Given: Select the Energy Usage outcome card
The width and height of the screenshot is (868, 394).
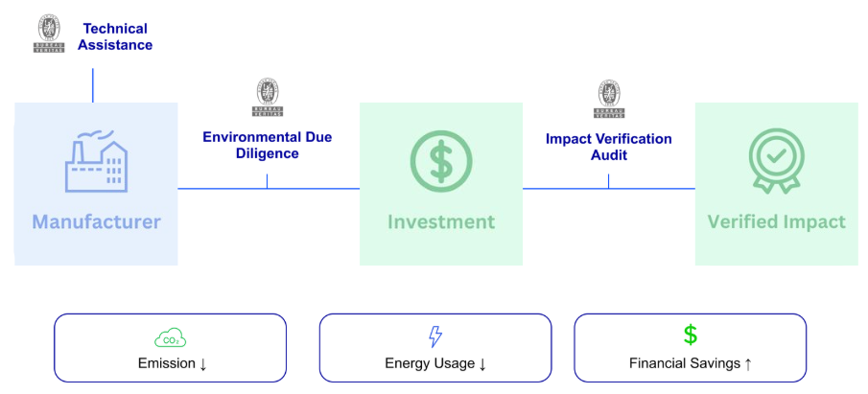Looking at the screenshot, I should [x=435, y=348].
